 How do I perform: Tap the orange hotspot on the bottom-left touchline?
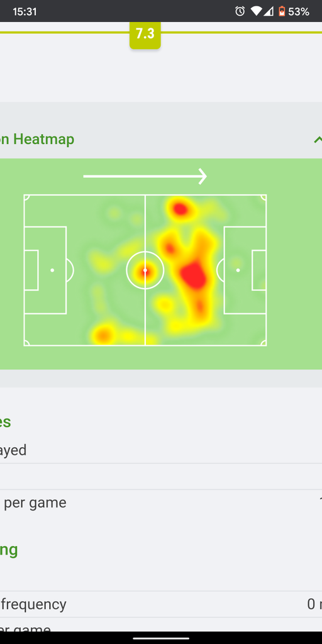103,335
